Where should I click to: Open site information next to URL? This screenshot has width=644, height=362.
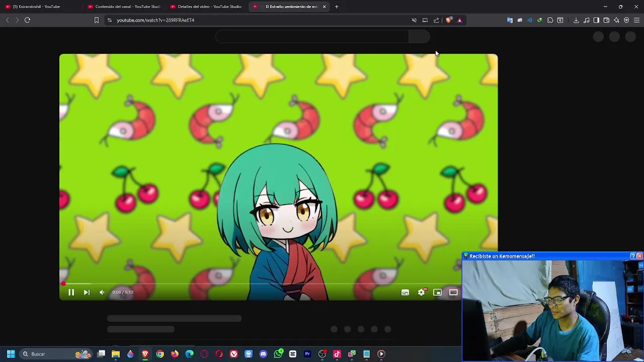[110, 20]
